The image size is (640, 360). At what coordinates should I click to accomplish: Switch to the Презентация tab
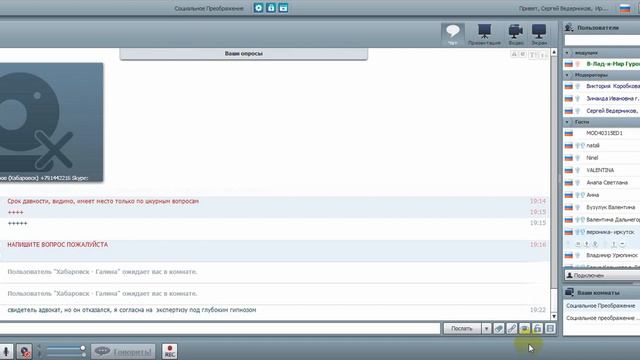484,34
